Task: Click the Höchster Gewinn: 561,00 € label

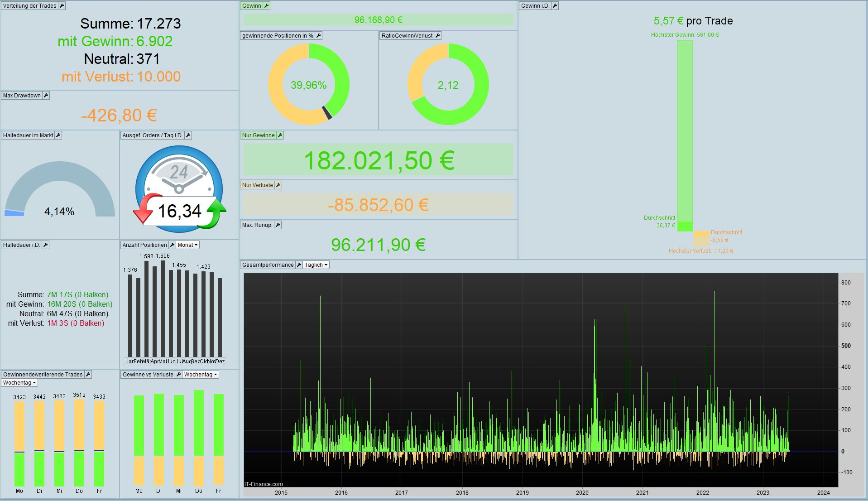Action: (x=685, y=35)
